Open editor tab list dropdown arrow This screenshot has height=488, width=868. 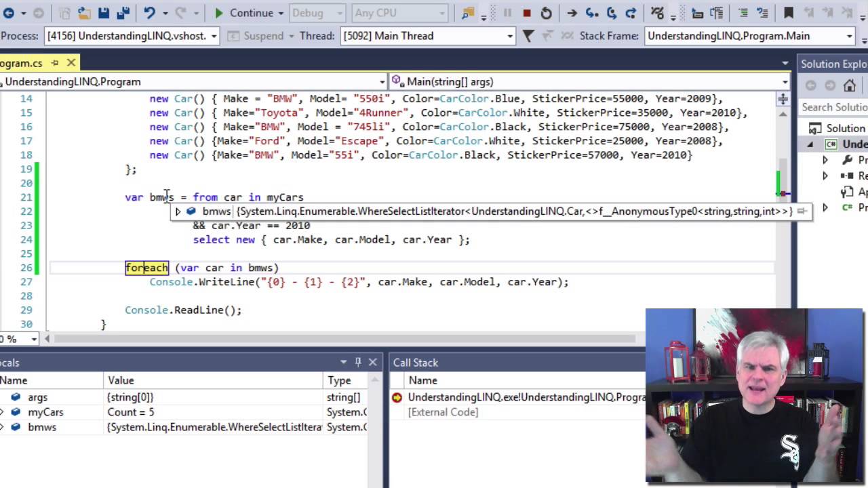pyautogui.click(x=786, y=63)
